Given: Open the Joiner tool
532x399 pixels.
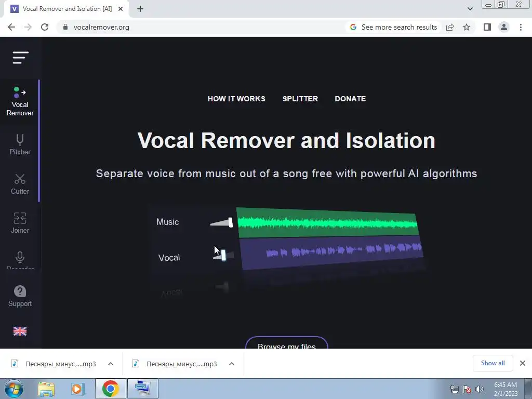Looking at the screenshot, I should pyautogui.click(x=20, y=223).
